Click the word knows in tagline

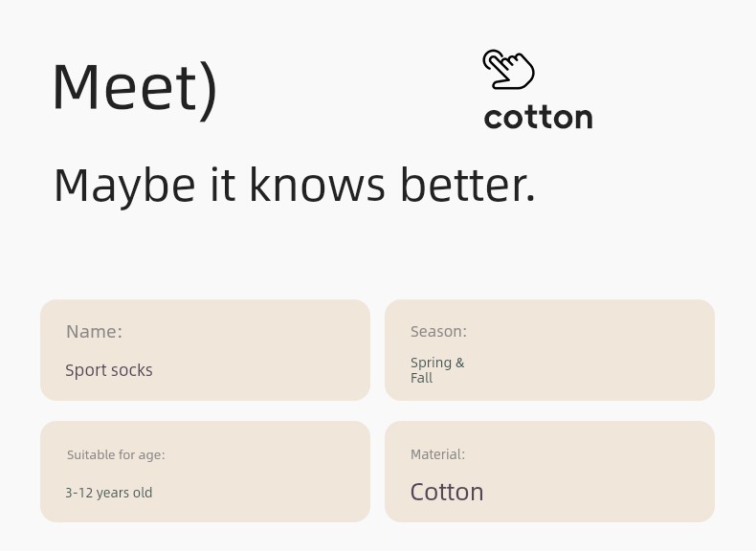[318, 186]
